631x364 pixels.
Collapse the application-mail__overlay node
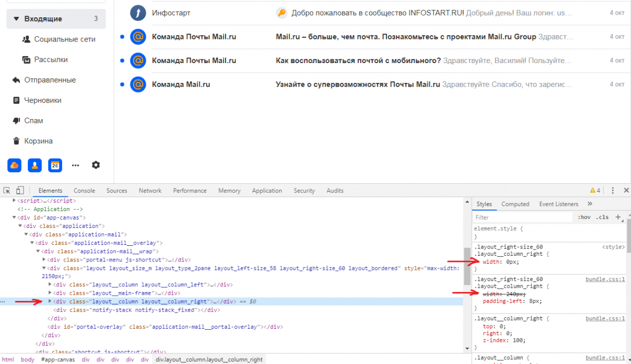pos(32,243)
